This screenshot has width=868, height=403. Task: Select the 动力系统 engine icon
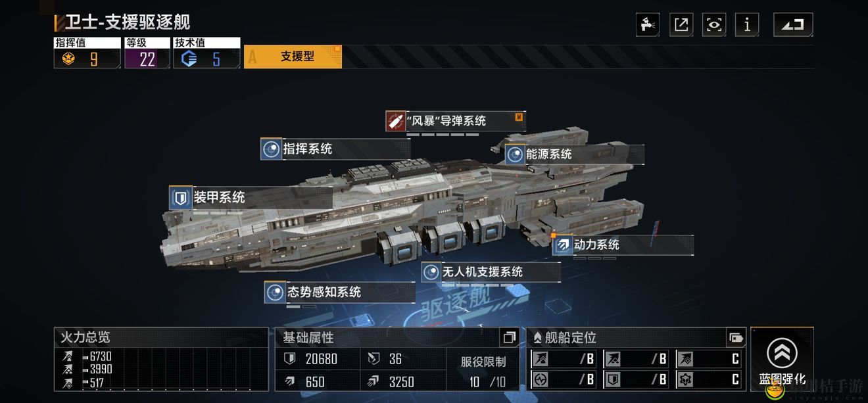click(x=563, y=245)
